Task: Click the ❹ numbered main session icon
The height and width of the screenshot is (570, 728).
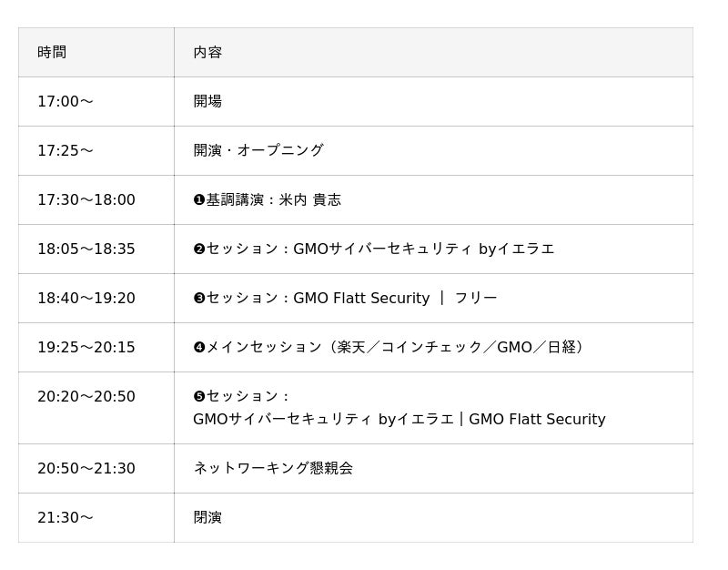Action: pos(199,348)
